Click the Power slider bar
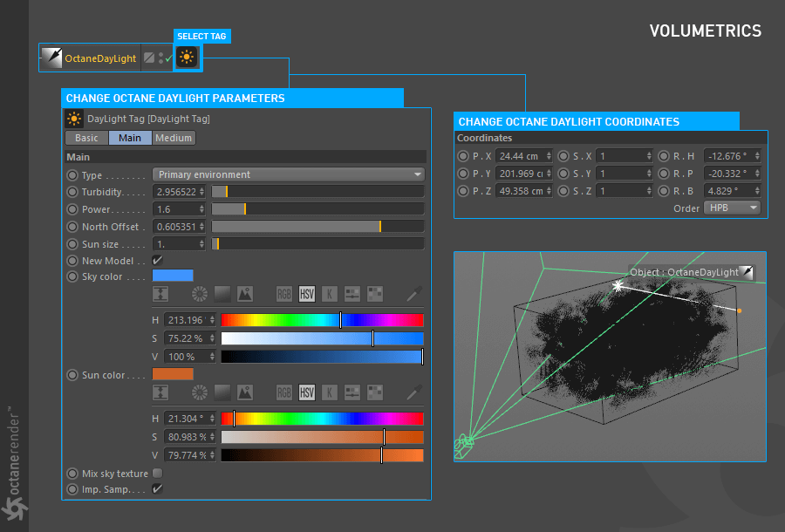This screenshot has height=532, width=785. pos(317,208)
